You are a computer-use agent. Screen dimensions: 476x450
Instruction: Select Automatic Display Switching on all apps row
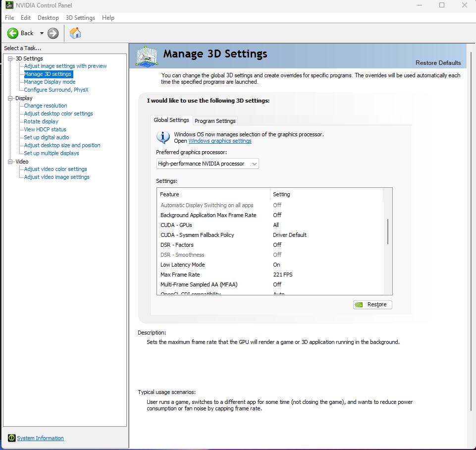tap(270, 205)
